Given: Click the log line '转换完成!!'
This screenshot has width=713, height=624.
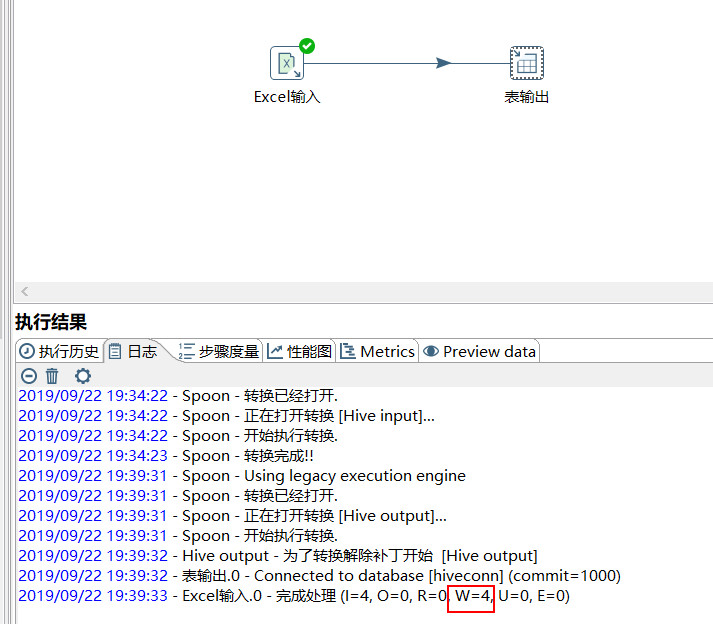Looking at the screenshot, I should coord(166,456).
